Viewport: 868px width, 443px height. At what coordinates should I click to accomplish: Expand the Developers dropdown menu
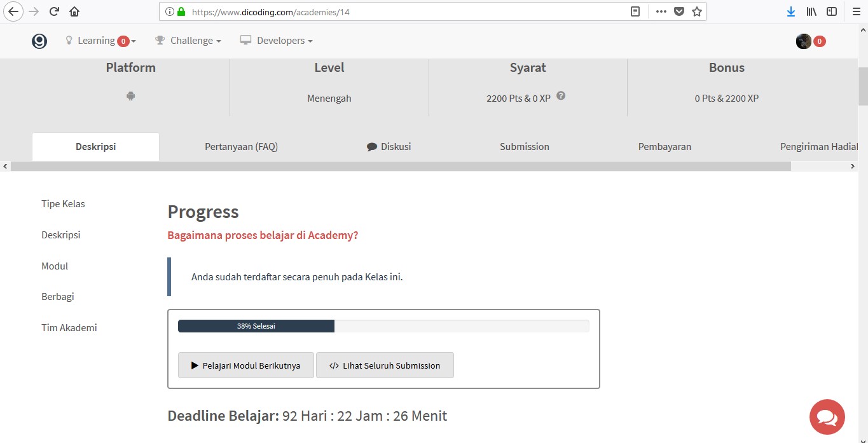(x=277, y=41)
